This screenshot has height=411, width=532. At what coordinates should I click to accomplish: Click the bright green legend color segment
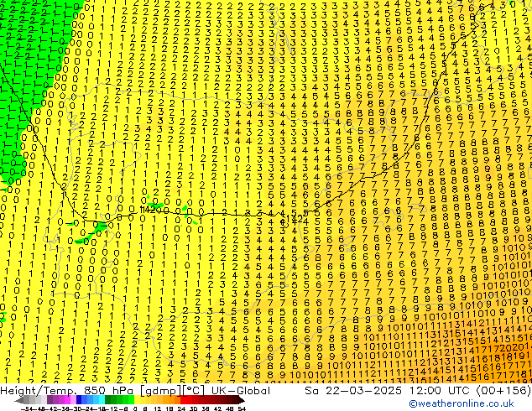click(x=131, y=400)
